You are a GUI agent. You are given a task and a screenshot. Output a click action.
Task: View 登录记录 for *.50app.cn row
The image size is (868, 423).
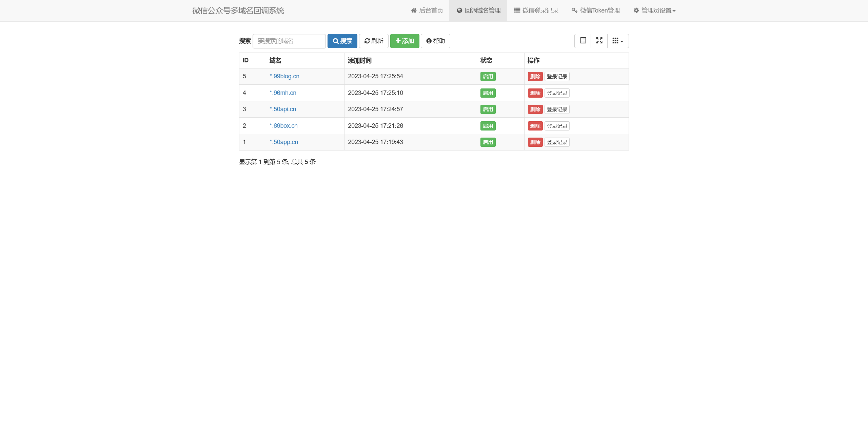pos(557,142)
